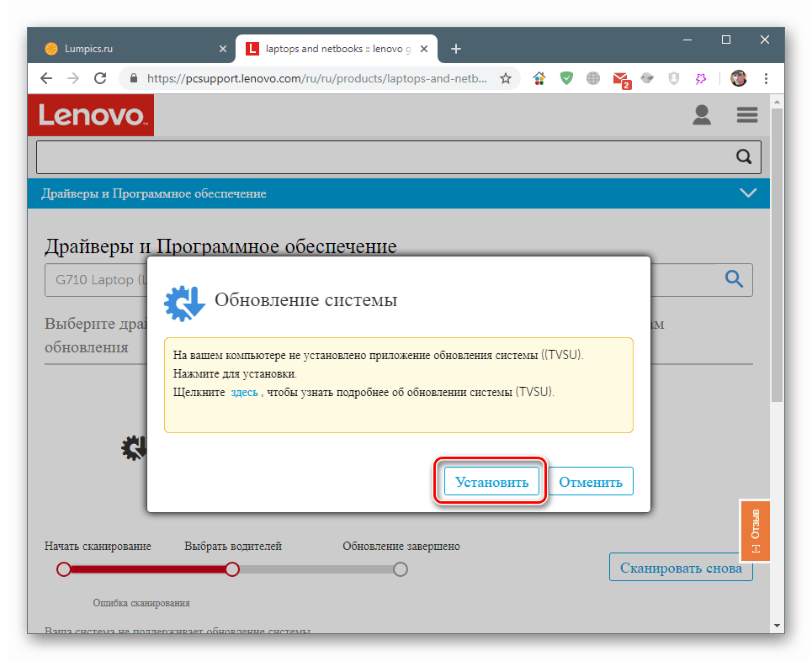Minimize the Chrome window
The image size is (812, 661).
(x=687, y=40)
